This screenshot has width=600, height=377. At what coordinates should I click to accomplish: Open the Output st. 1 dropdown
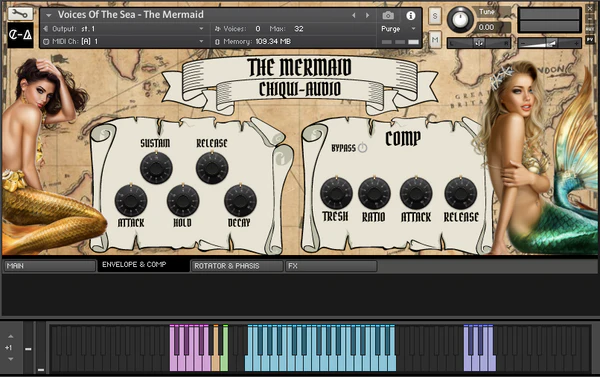point(201,29)
